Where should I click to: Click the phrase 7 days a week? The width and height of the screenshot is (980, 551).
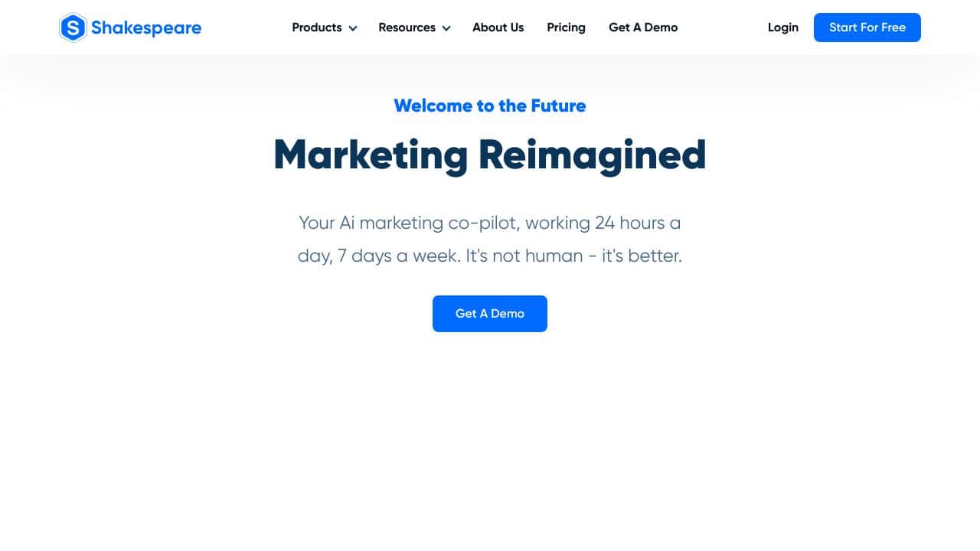(x=400, y=256)
